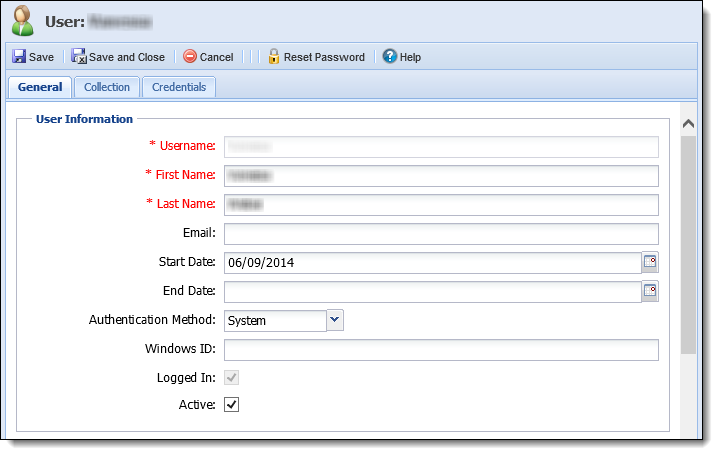The height and width of the screenshot is (455, 718).
Task: Click the Email label
Action: (199, 233)
